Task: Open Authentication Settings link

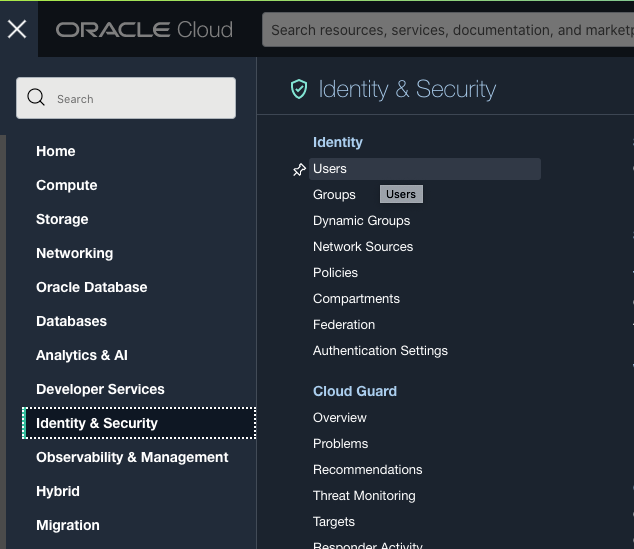Action: 380,351
